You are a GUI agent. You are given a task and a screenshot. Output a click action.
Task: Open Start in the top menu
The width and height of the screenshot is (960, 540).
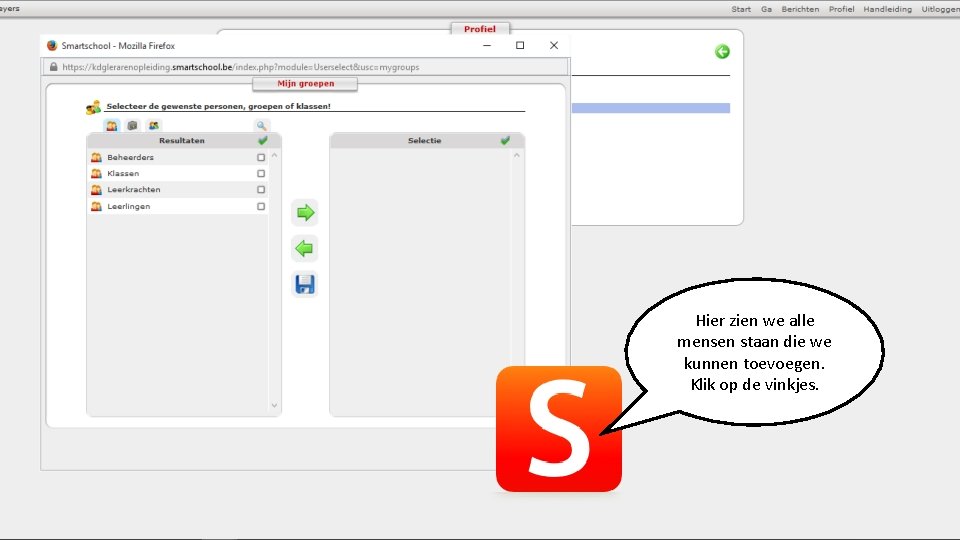coord(741,9)
